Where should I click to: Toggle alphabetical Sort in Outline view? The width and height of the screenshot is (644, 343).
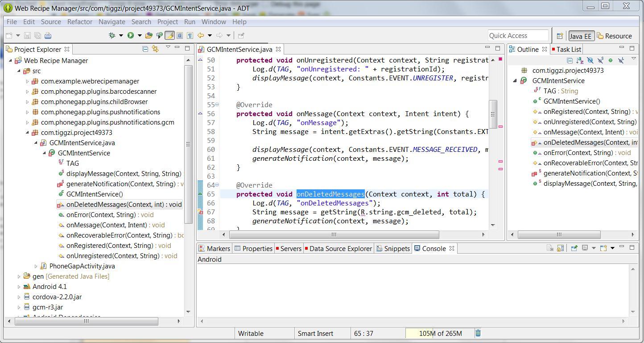click(x=579, y=60)
